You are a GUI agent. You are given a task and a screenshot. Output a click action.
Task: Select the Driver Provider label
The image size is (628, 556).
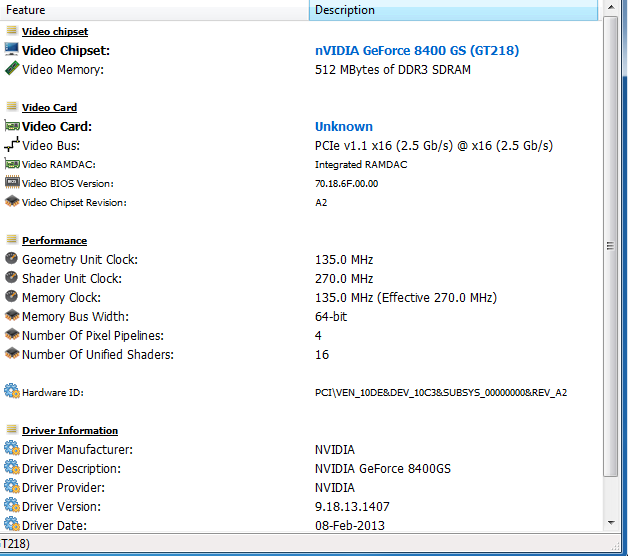click(63, 488)
